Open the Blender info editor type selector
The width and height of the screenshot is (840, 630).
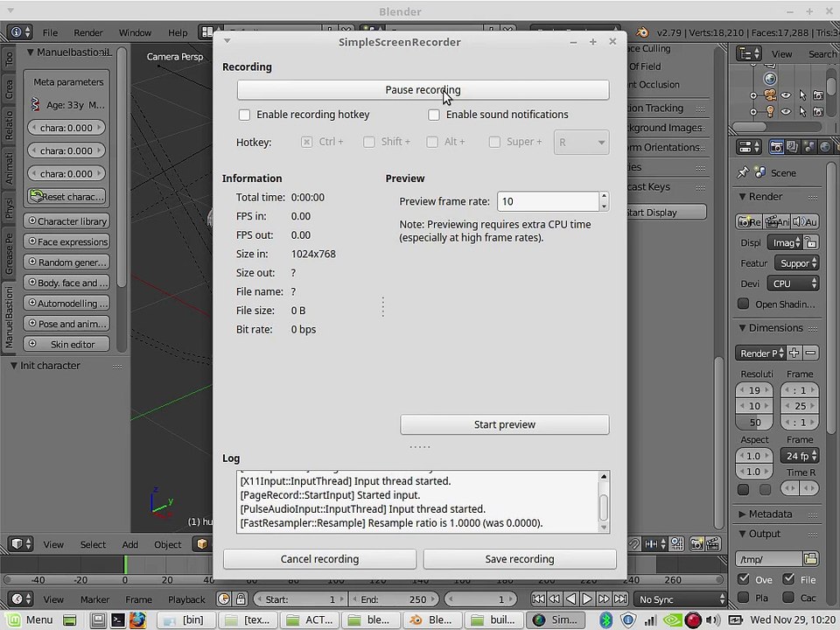[20, 32]
